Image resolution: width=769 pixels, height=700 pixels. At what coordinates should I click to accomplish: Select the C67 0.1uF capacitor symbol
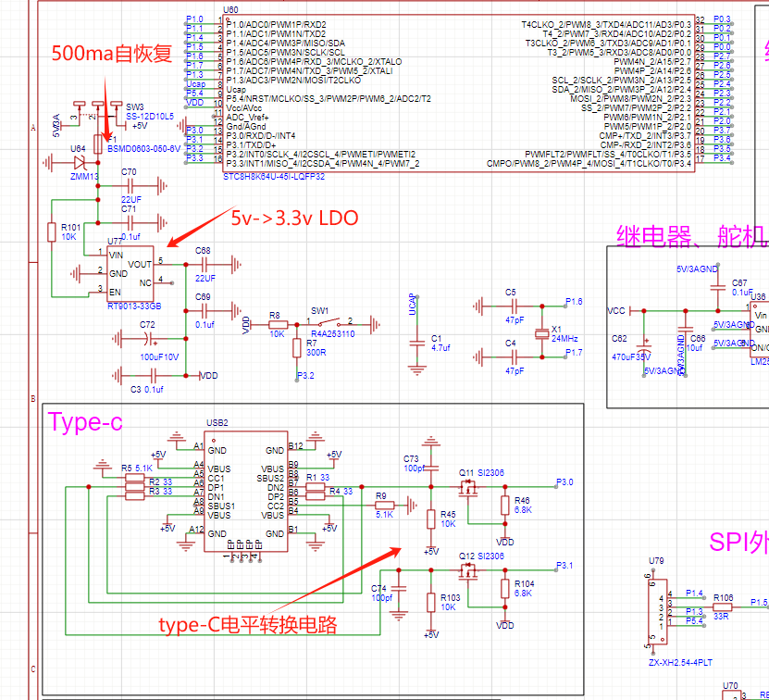717,288
